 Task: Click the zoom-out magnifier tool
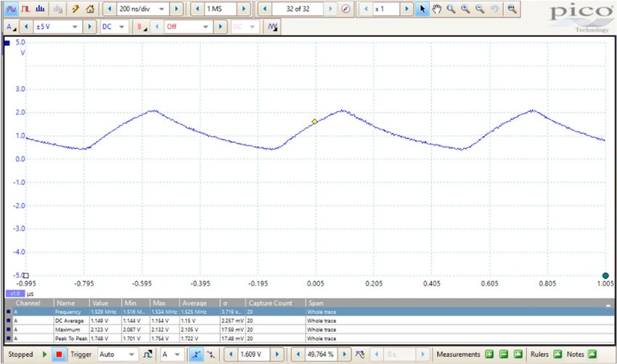click(x=480, y=9)
